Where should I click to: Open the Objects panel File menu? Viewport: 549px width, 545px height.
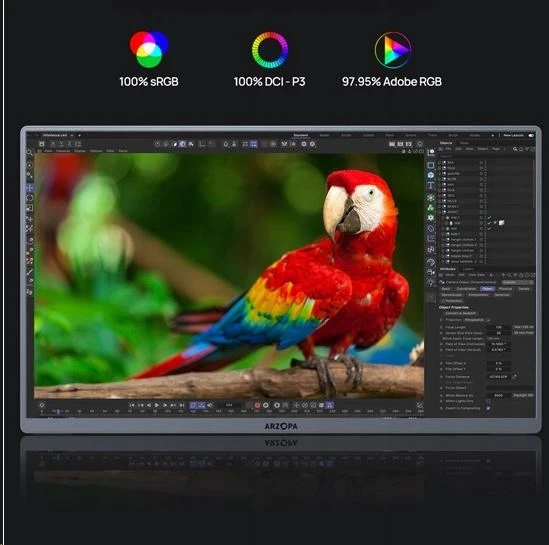[x=448, y=149]
